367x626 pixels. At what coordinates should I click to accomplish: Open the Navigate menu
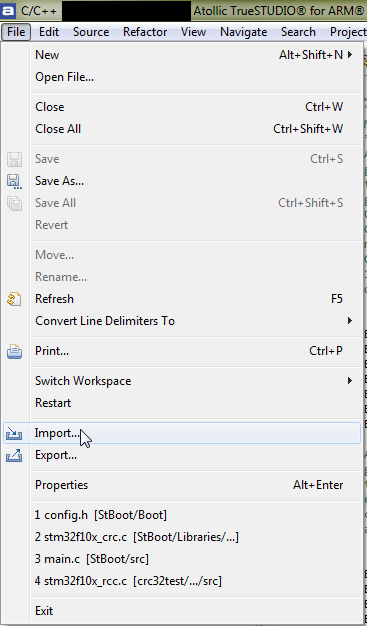(x=244, y=32)
